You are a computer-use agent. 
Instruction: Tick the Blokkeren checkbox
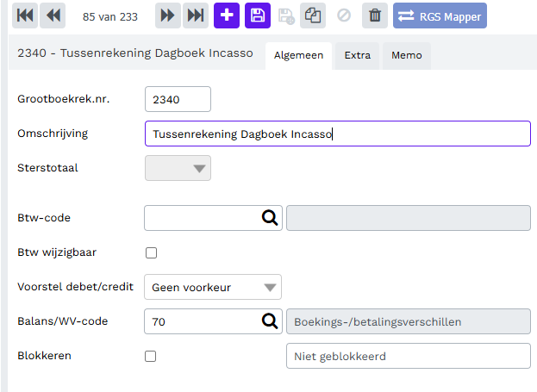pyautogui.click(x=152, y=356)
